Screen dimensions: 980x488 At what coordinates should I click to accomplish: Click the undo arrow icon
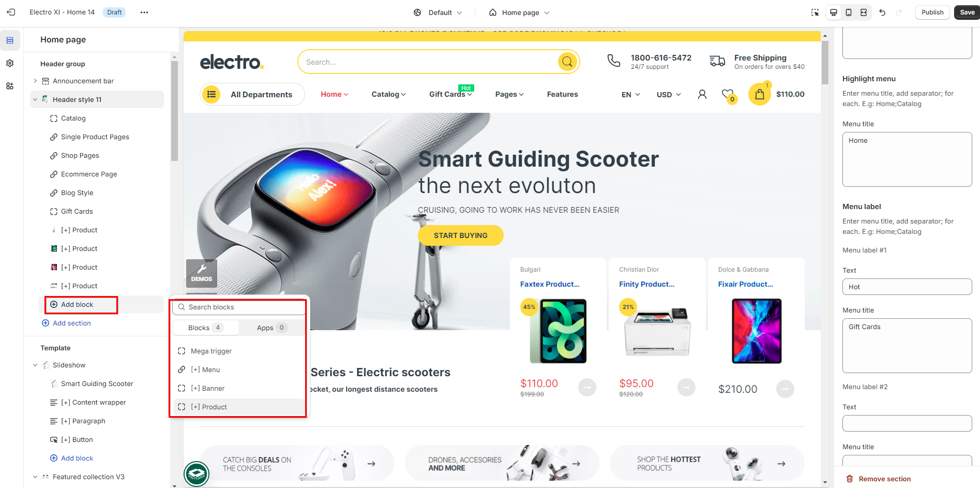[x=882, y=12]
